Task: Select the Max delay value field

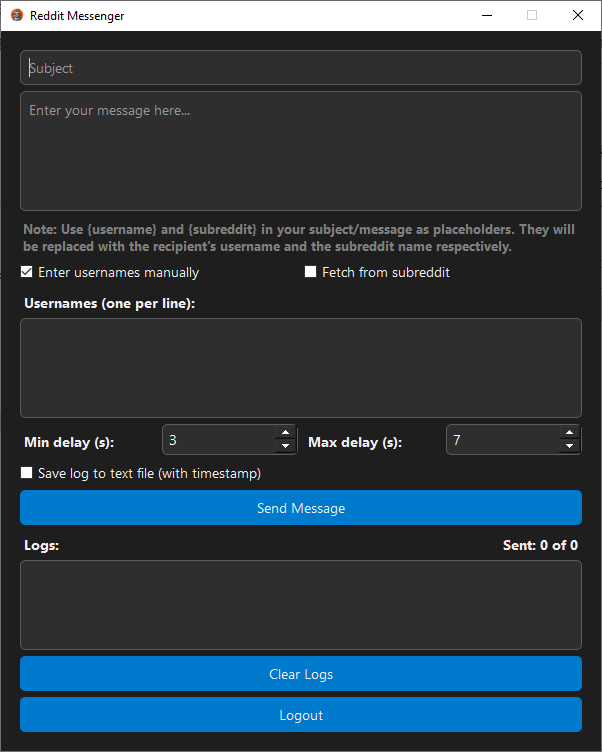Action: (x=504, y=440)
